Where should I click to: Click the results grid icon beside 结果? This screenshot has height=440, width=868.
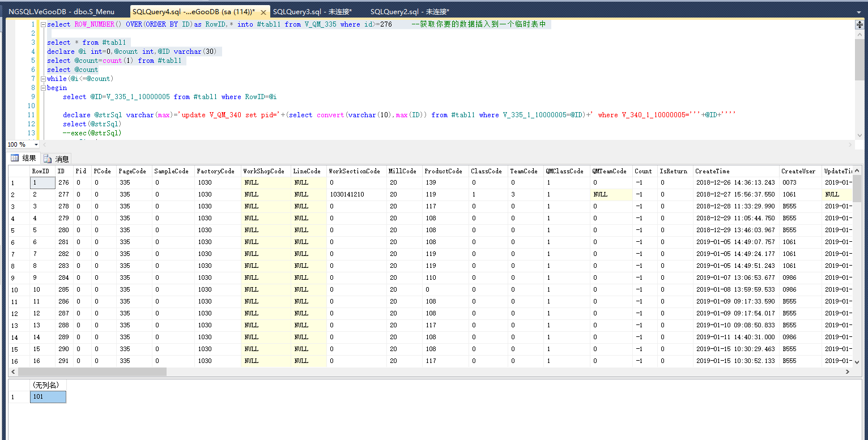pos(15,159)
